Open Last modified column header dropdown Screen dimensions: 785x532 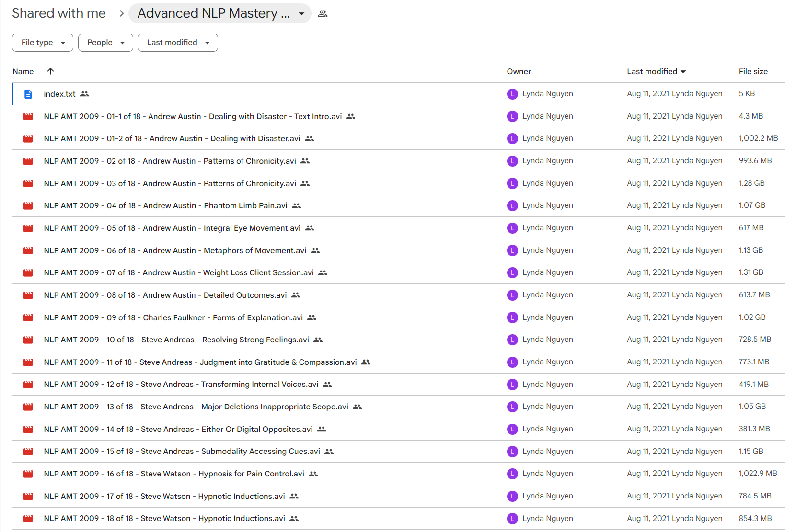(683, 72)
